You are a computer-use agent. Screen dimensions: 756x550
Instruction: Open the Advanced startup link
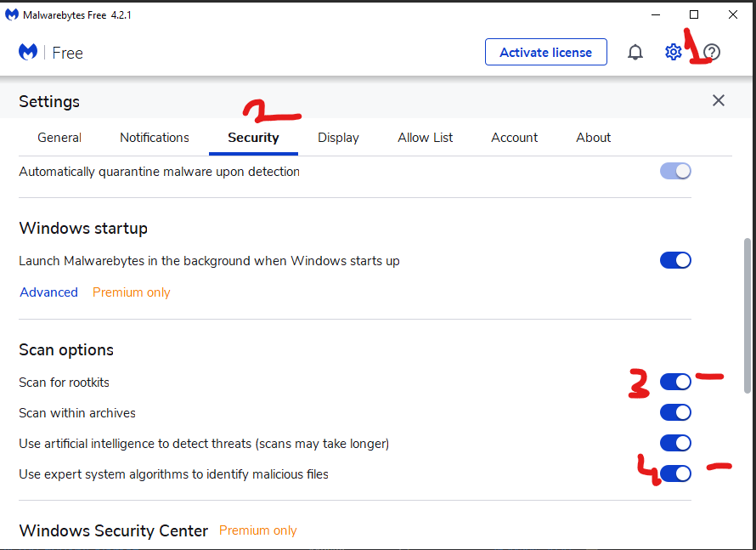pos(48,292)
